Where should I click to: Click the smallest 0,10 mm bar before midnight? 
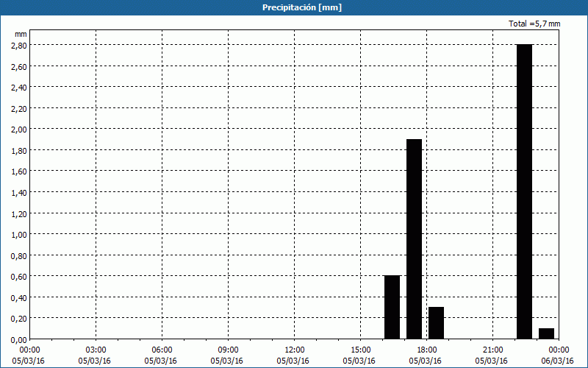(546, 333)
